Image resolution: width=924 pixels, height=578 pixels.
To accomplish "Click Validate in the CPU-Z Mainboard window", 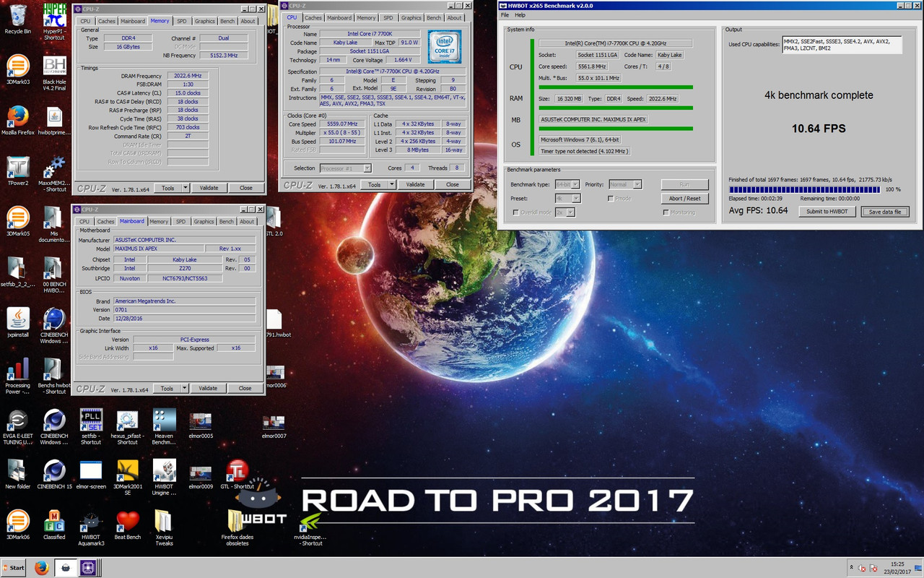I will point(208,388).
